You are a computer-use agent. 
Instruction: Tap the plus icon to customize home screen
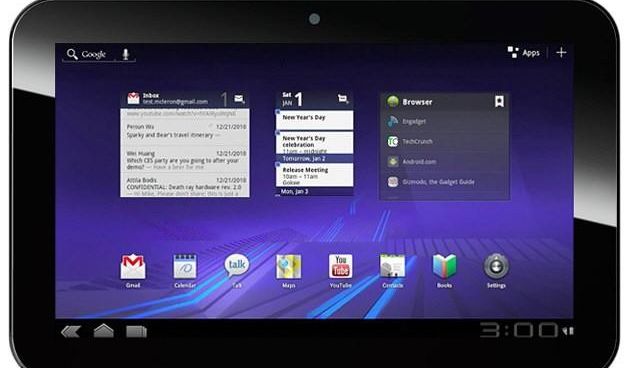tap(561, 53)
